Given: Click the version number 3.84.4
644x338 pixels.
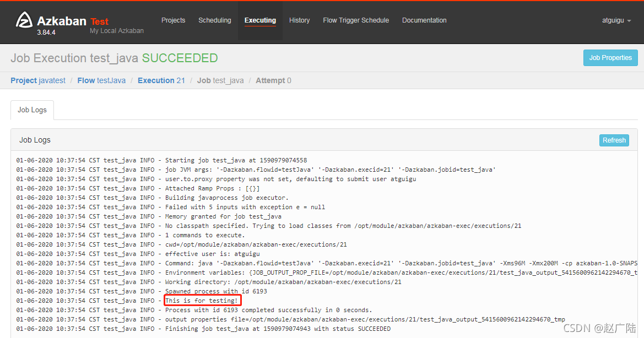Looking at the screenshot, I should [46, 32].
